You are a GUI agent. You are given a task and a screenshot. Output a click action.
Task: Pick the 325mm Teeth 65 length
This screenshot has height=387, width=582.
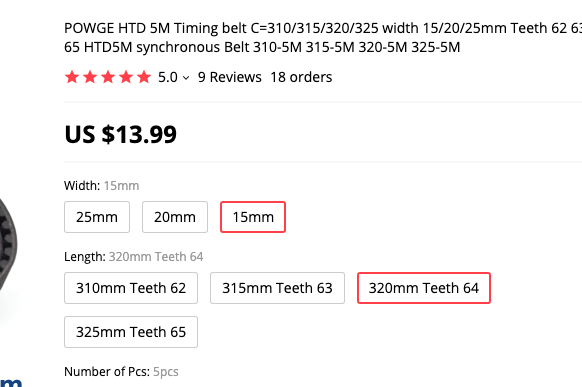pos(131,332)
